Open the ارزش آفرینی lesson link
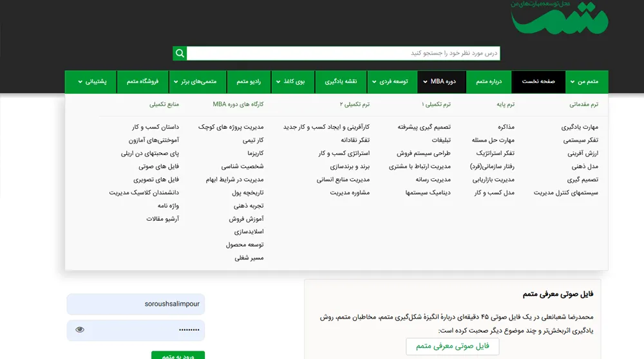Screen dimensions: 644x359 tap(583, 154)
